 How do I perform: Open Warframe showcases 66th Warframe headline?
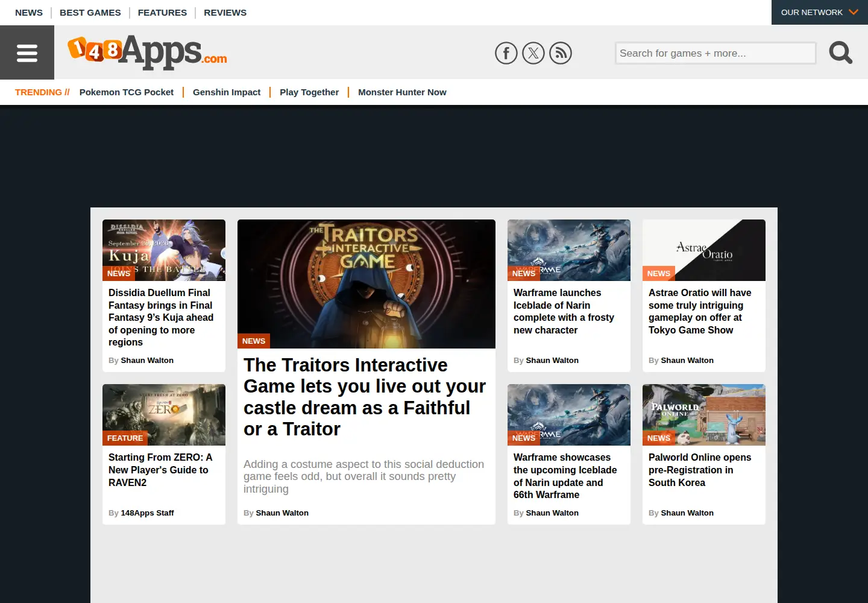[x=565, y=476]
